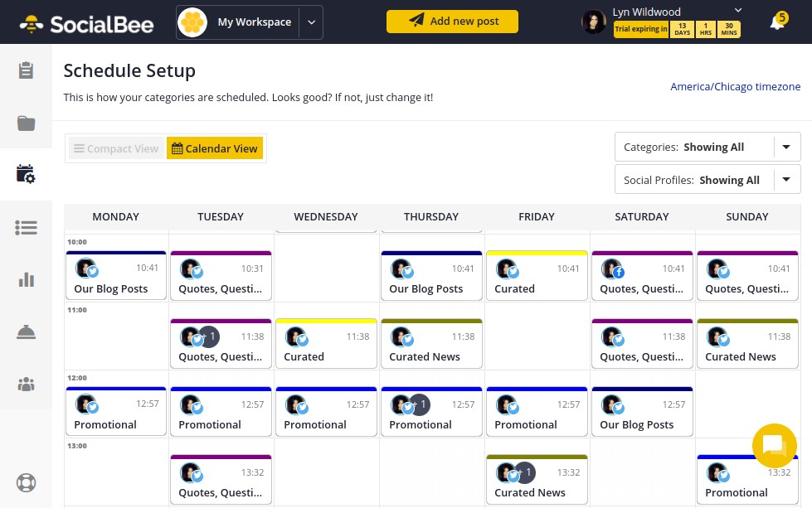
Task: Switch to Compact View
Action: [115, 148]
